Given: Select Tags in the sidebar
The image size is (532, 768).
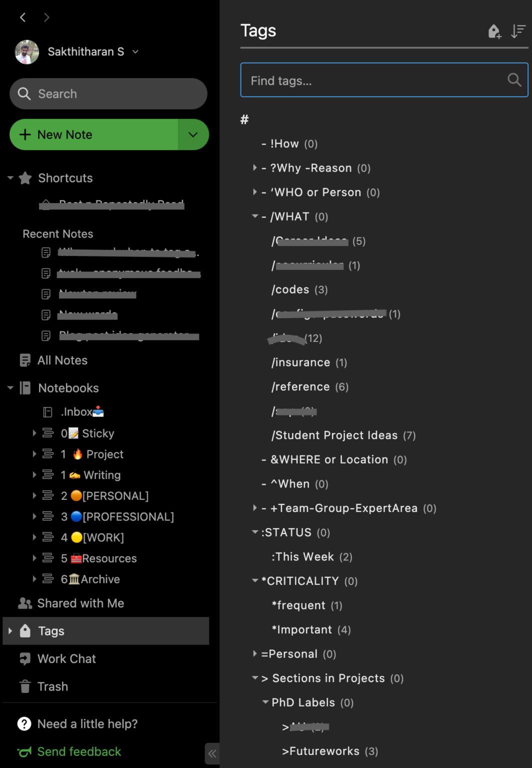Looking at the screenshot, I should point(51,631).
